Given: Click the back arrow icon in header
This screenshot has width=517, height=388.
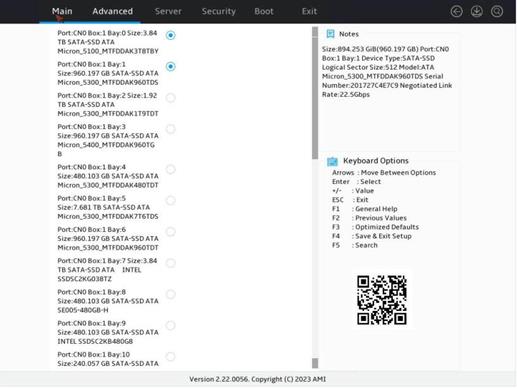Looking at the screenshot, I should tap(456, 12).
